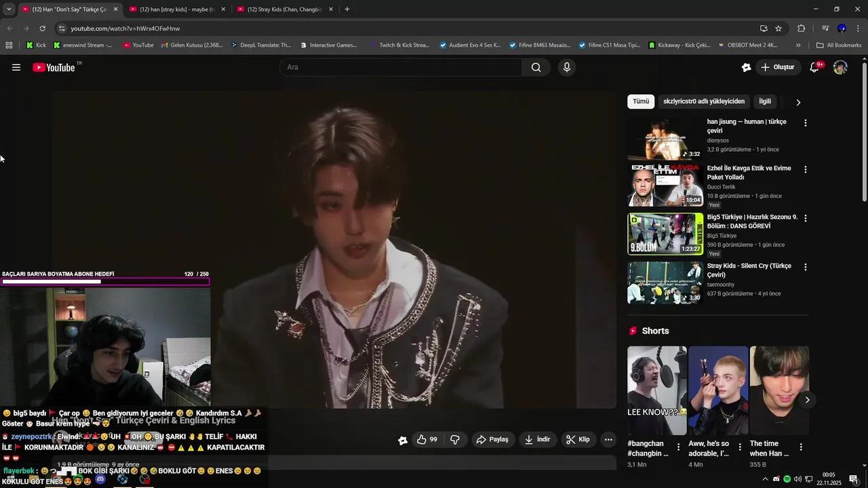
Task: Open the Windows notification center
Action: (854, 479)
